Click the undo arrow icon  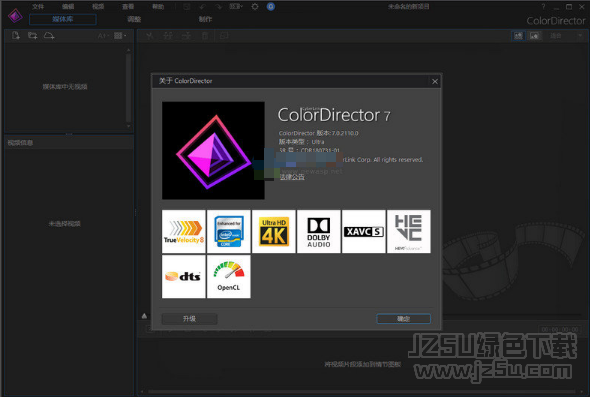(203, 6)
